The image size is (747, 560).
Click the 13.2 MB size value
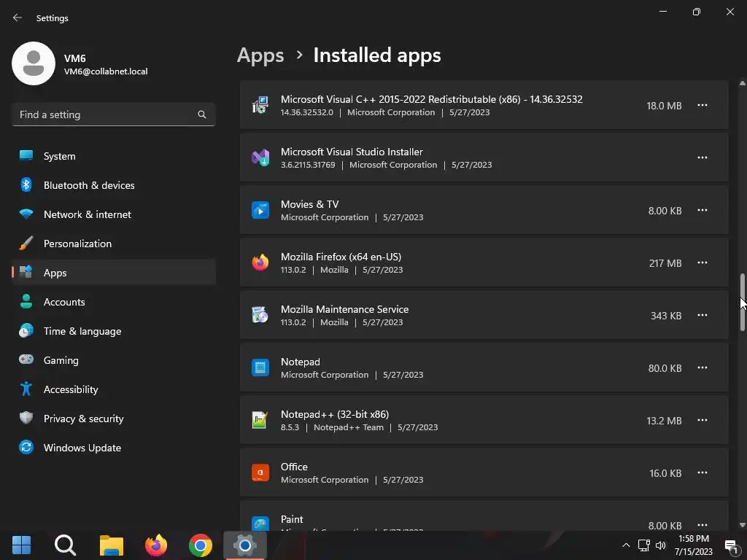(x=664, y=421)
